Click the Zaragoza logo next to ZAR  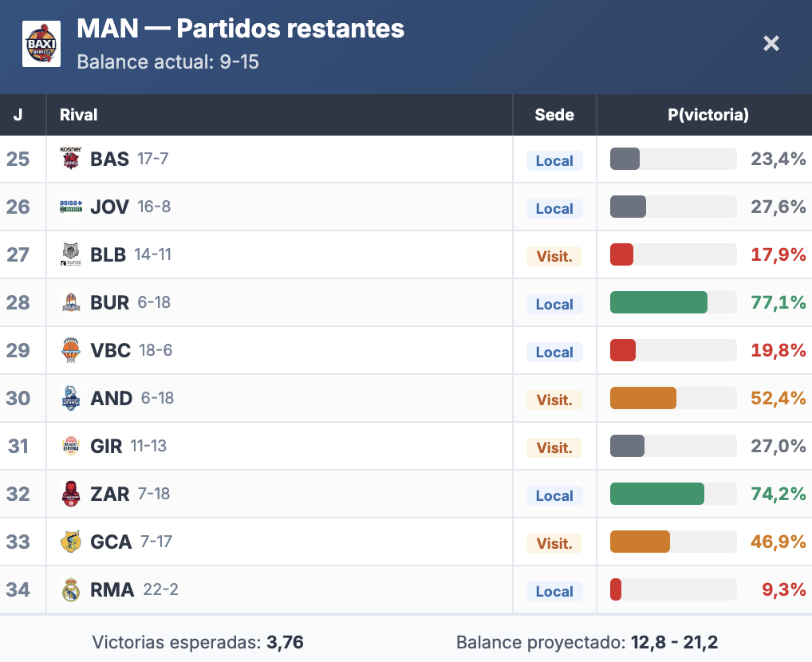[x=71, y=494]
